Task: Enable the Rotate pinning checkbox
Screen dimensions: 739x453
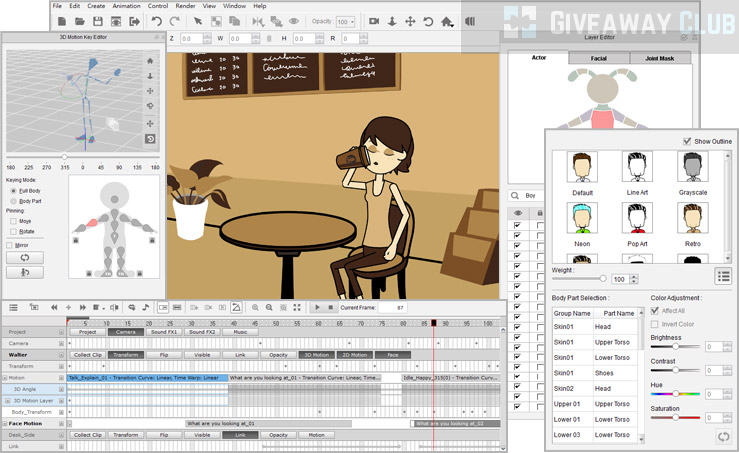Action: point(13,231)
